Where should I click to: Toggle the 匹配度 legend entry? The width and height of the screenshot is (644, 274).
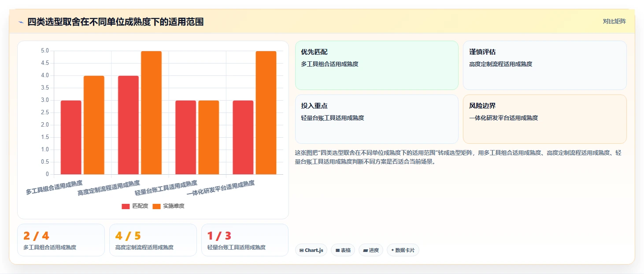[x=135, y=206]
